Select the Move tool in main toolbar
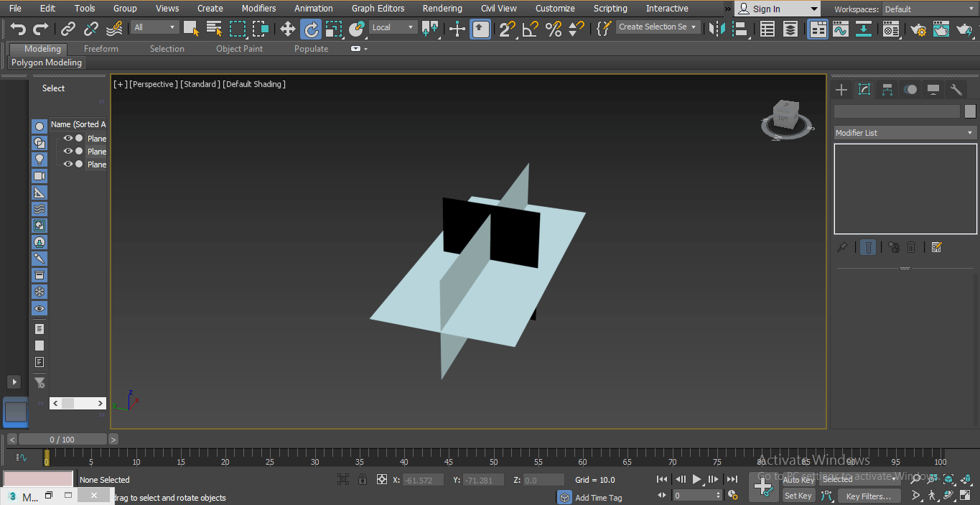Viewport: 980px width, 505px height. (x=287, y=29)
